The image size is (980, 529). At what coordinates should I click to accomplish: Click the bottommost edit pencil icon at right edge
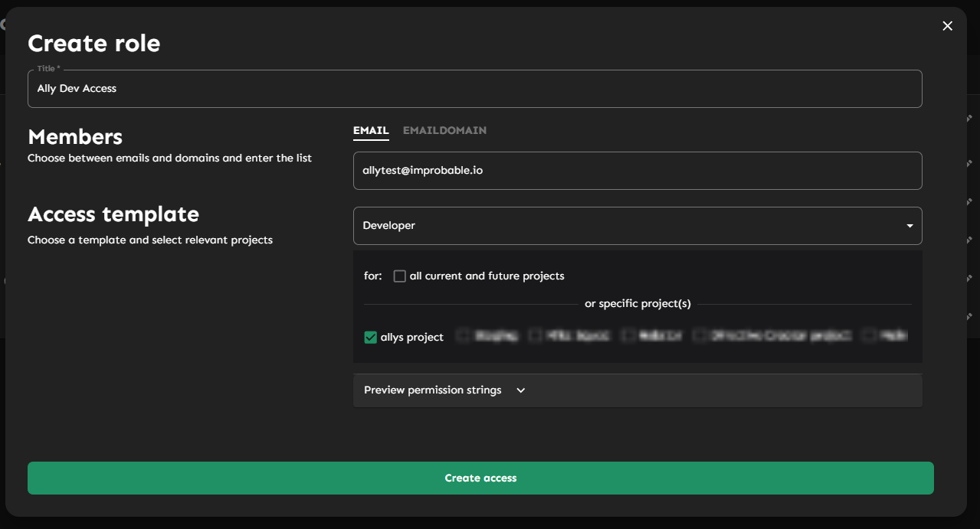(969, 316)
